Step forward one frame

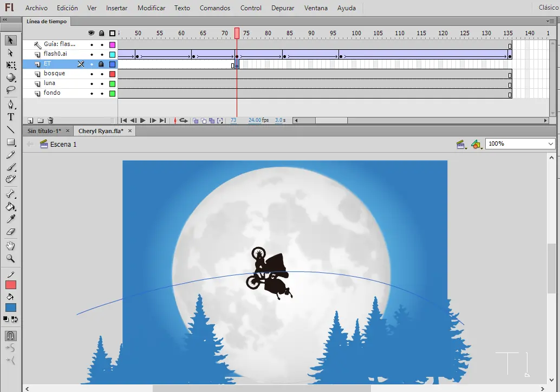click(x=153, y=121)
